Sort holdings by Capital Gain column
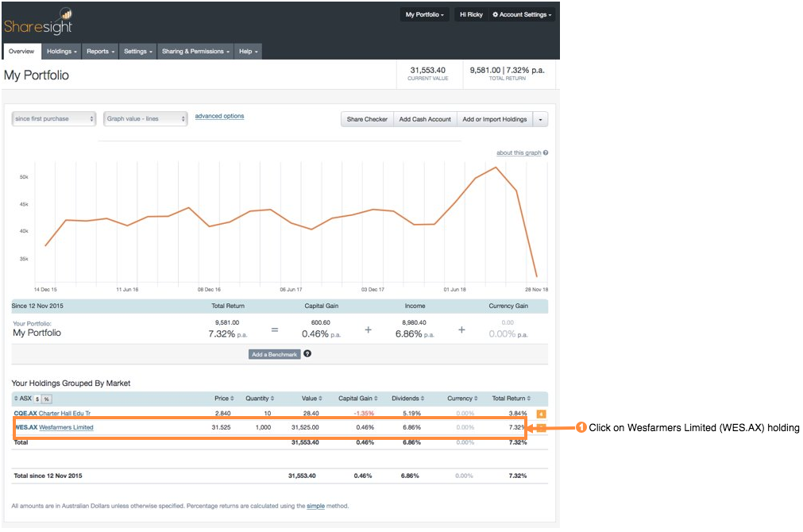Viewport: 803px width, 532px height. [x=358, y=399]
